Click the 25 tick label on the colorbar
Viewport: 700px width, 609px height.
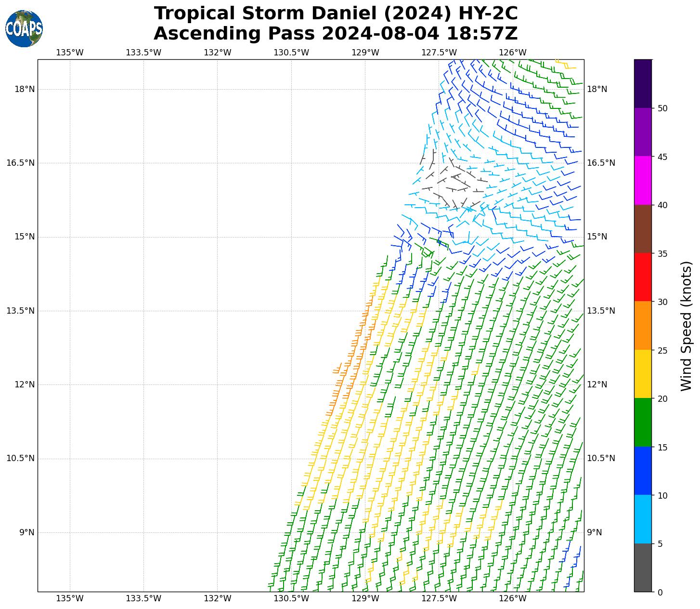(x=662, y=350)
